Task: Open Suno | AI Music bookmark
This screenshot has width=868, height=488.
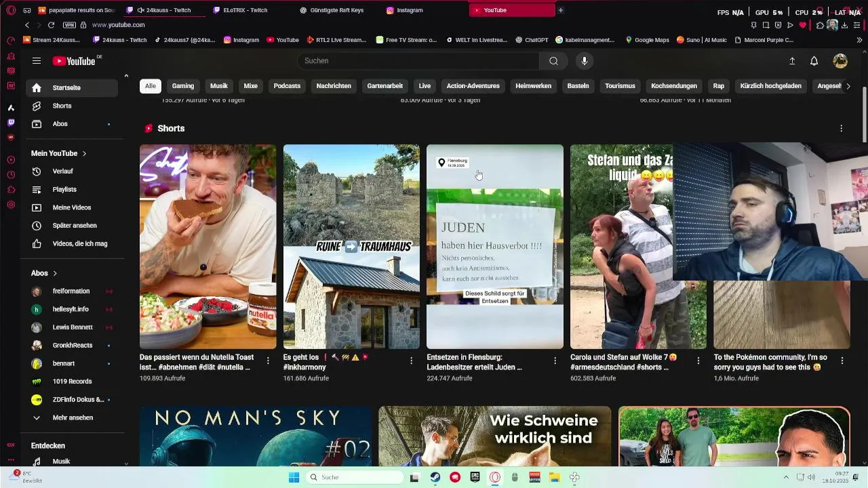Action: pyautogui.click(x=701, y=40)
